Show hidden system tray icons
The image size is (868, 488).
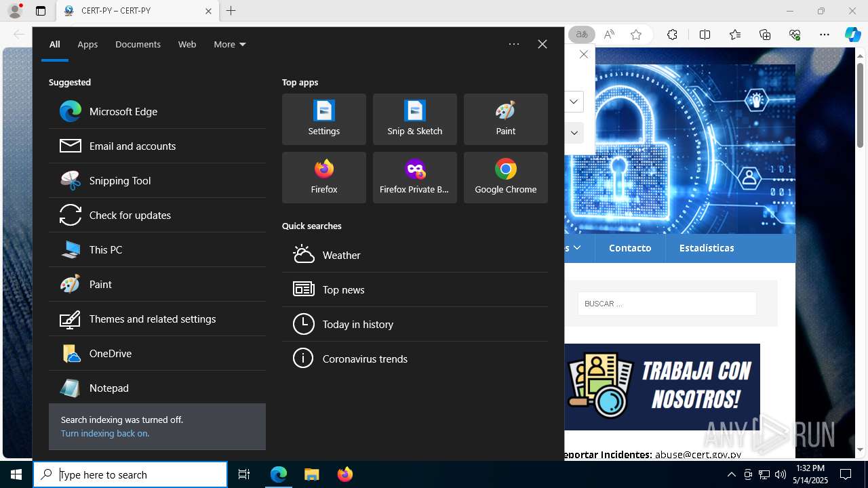tap(731, 474)
